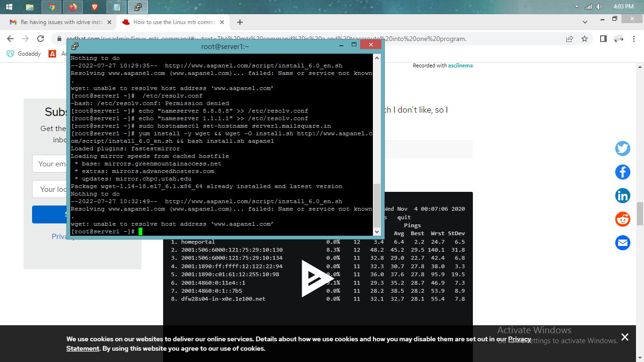The image size is (644, 362).
Task: Select the PuTTY taskbar button
Action: (x=138, y=7)
